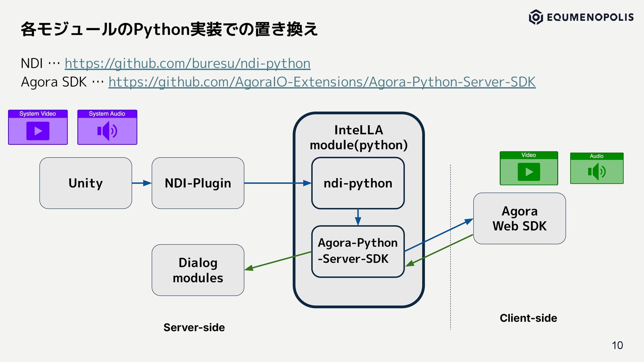Image resolution: width=644 pixels, height=362 pixels.
Task: Click the Equmenopolis logo
Action: click(581, 17)
